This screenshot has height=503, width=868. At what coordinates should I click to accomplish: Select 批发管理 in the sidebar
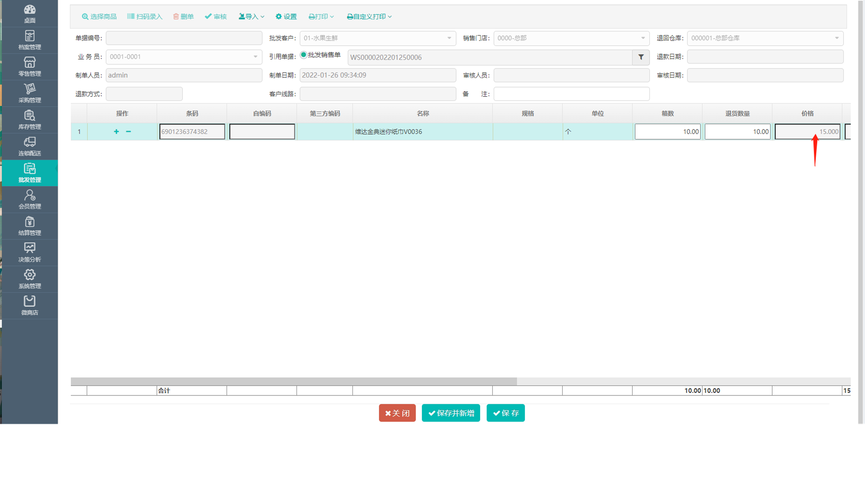[29, 173]
